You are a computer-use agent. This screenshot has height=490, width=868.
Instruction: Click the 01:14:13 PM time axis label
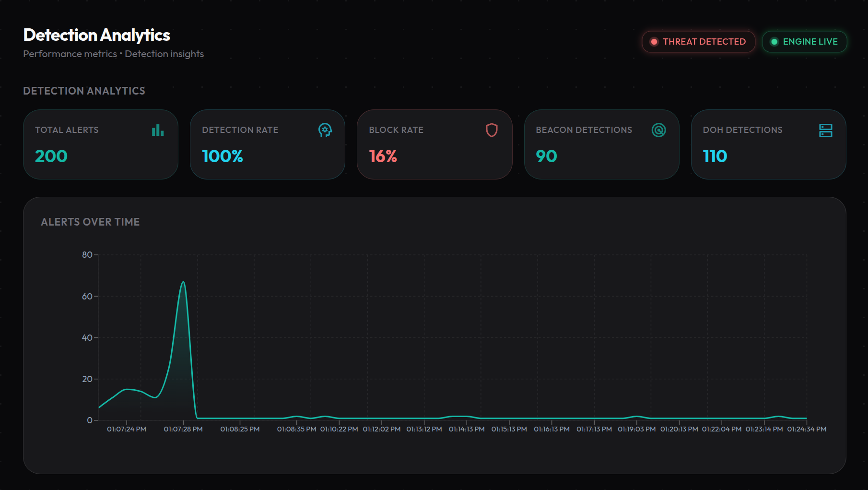tap(467, 429)
